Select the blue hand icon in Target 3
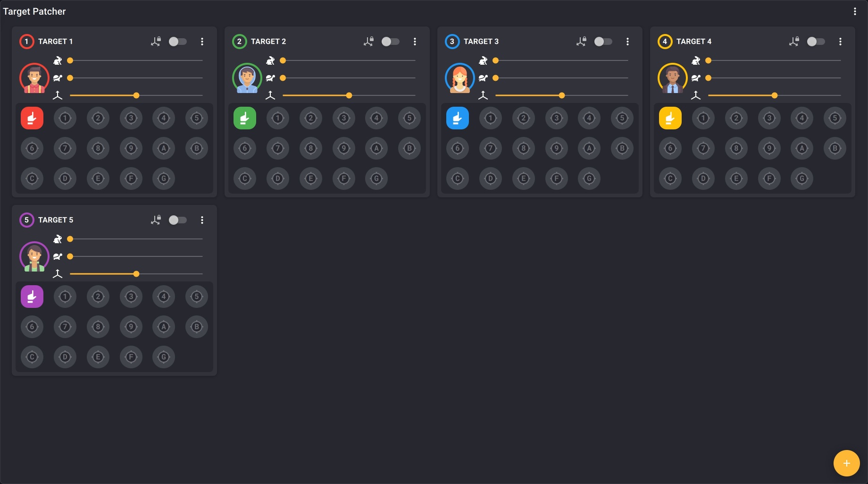This screenshot has height=484, width=868. pyautogui.click(x=458, y=118)
